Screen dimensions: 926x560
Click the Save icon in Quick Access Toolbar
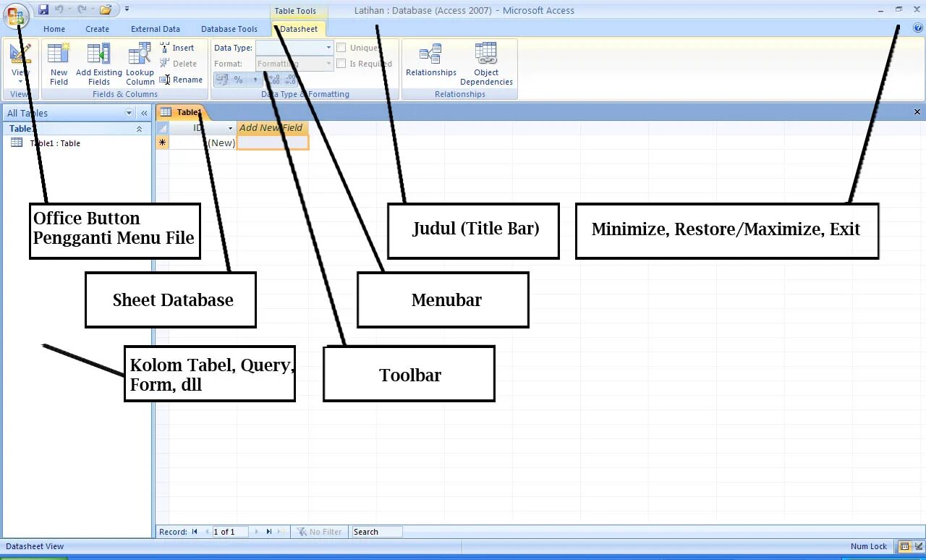tap(43, 9)
